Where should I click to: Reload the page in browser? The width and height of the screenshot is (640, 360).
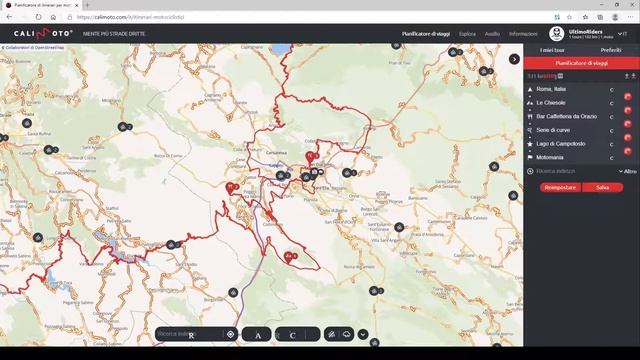(38, 17)
